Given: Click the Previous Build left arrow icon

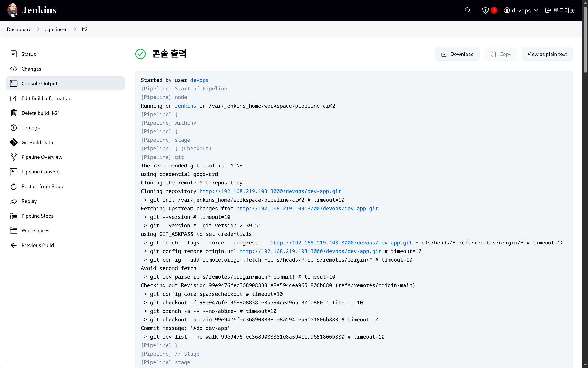Looking at the screenshot, I should [14, 245].
